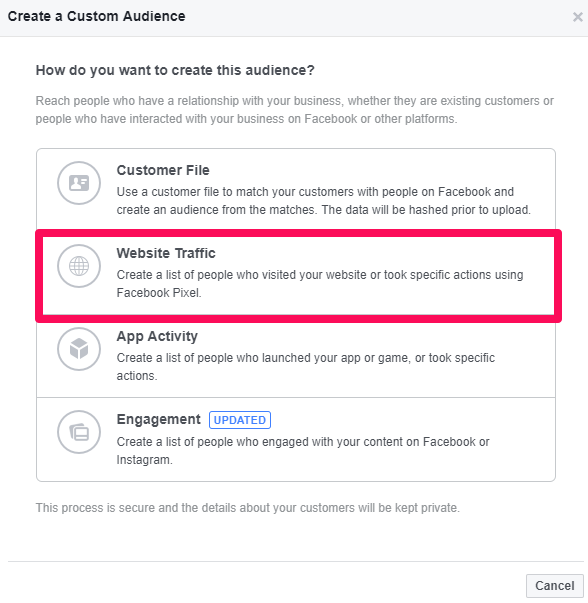This screenshot has height=603, width=588.
Task: Select the Customer File option title
Action: [163, 170]
